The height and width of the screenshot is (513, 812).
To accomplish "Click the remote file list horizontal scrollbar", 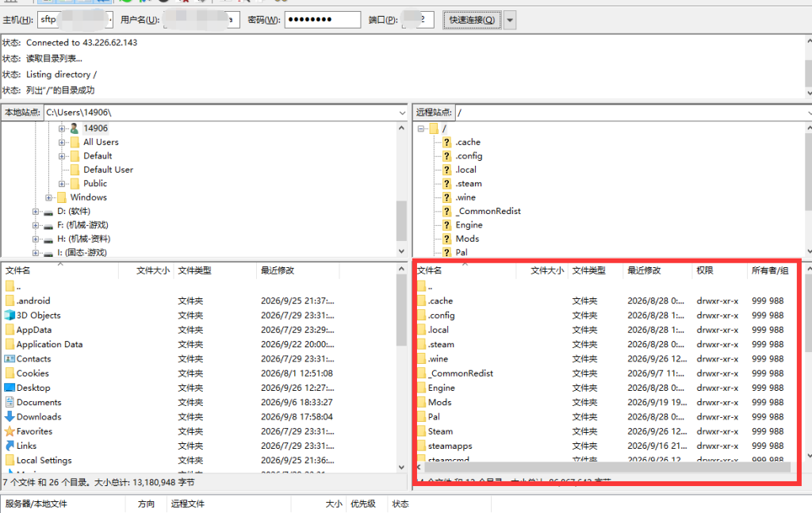I will (607, 467).
